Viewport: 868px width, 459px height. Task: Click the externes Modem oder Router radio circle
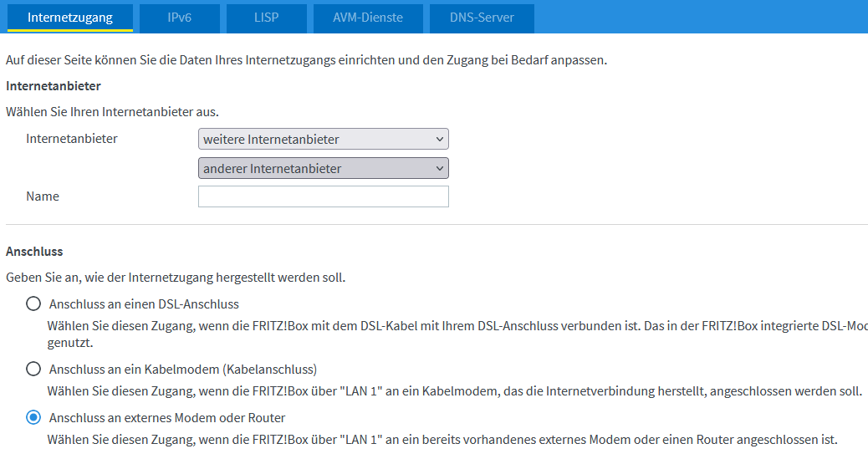tap(33, 417)
